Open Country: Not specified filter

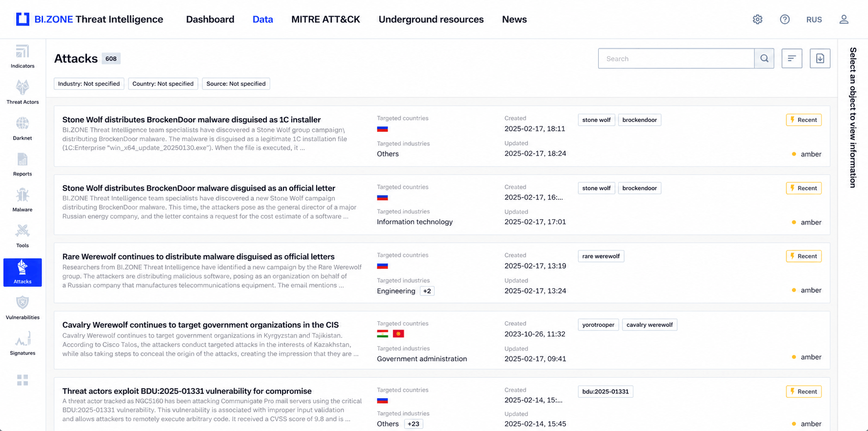(163, 84)
